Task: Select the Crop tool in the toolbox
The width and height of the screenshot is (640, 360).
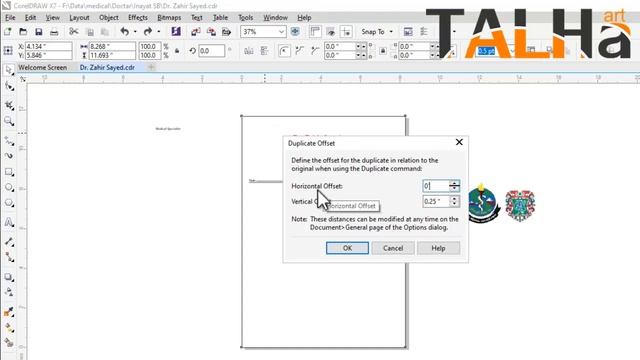Action: pyautogui.click(x=9, y=105)
